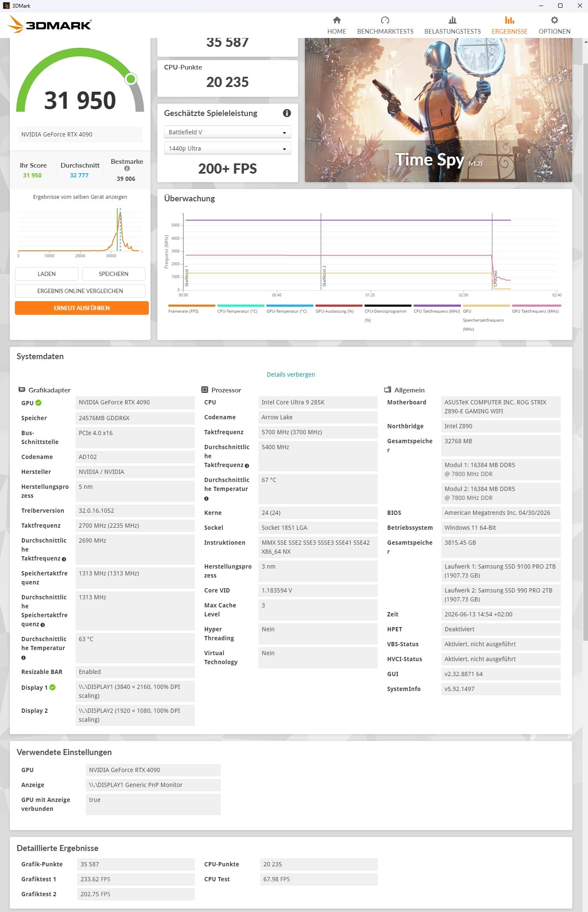Click the SPEICHERN button
Viewport: 588px width, 912px height.
(x=113, y=274)
